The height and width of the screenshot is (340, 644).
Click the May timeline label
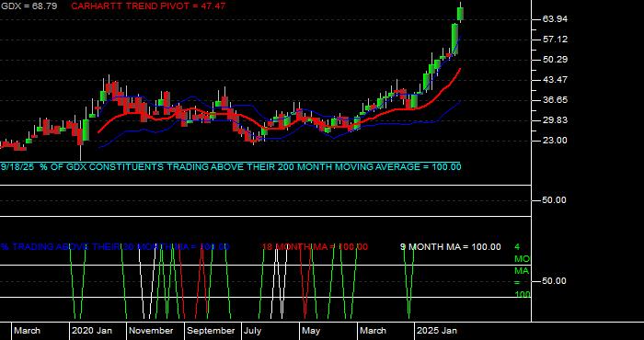click(311, 331)
